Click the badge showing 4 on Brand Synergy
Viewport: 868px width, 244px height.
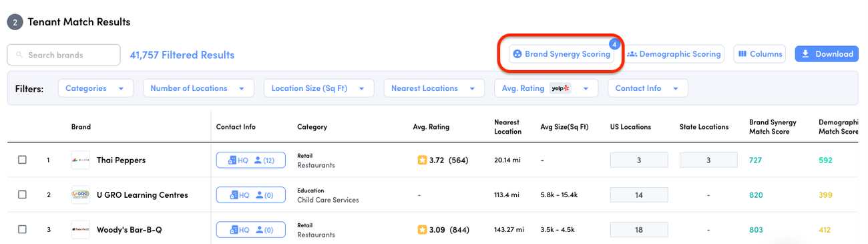(614, 44)
